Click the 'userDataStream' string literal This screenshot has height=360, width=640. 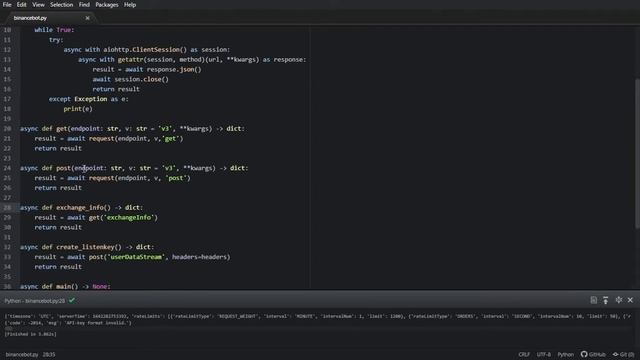click(136, 257)
